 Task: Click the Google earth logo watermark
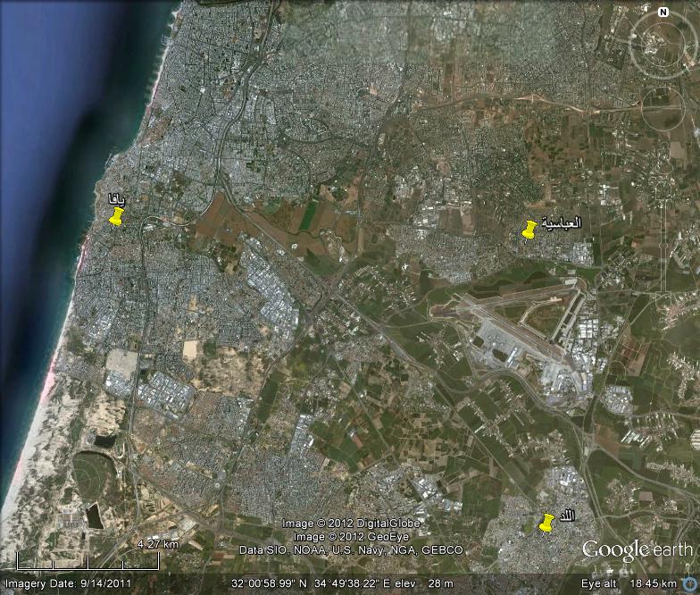coord(637,549)
